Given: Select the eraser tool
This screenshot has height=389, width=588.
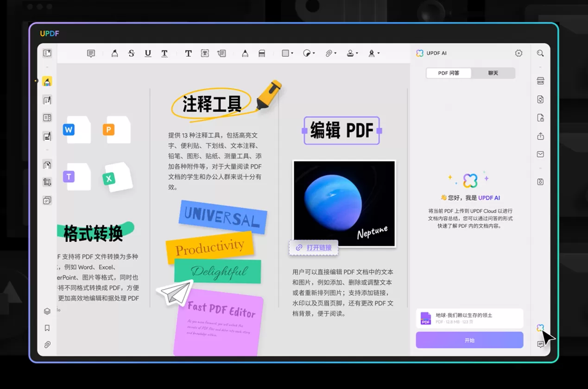Looking at the screenshot, I should click(262, 53).
